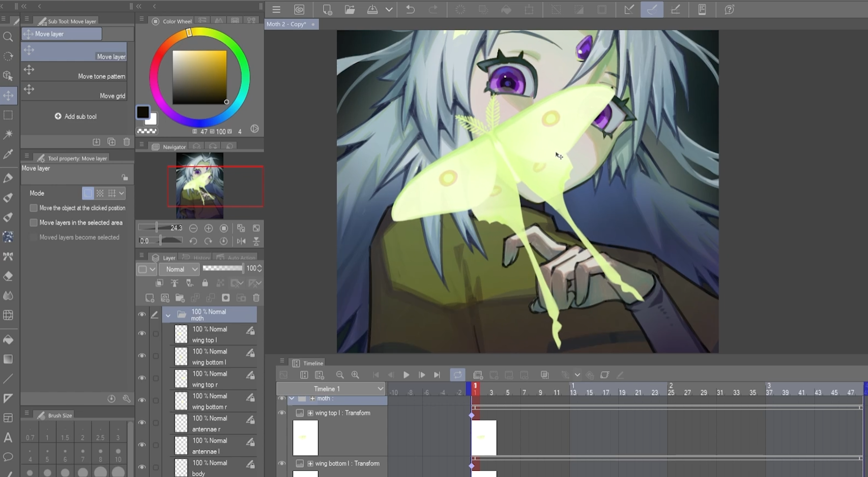This screenshot has height=477, width=868.
Task: Click timeline zoom in icon
Action: click(x=355, y=375)
